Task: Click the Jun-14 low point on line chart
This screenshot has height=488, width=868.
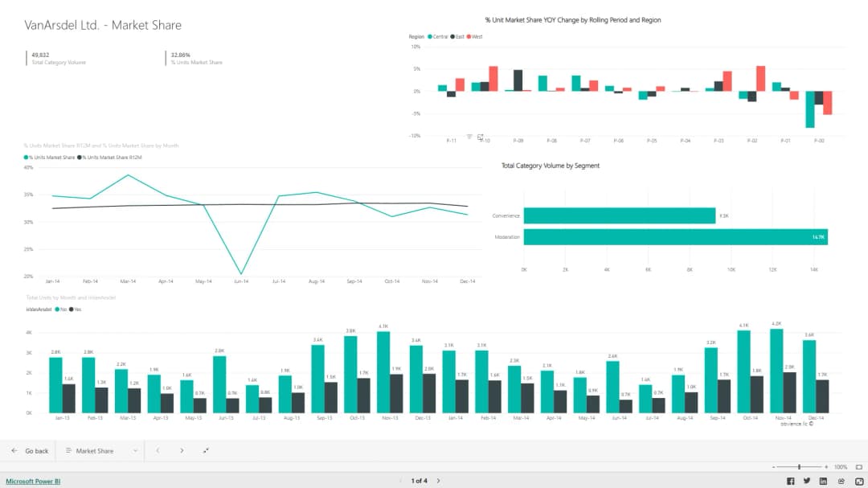Action: [241, 273]
